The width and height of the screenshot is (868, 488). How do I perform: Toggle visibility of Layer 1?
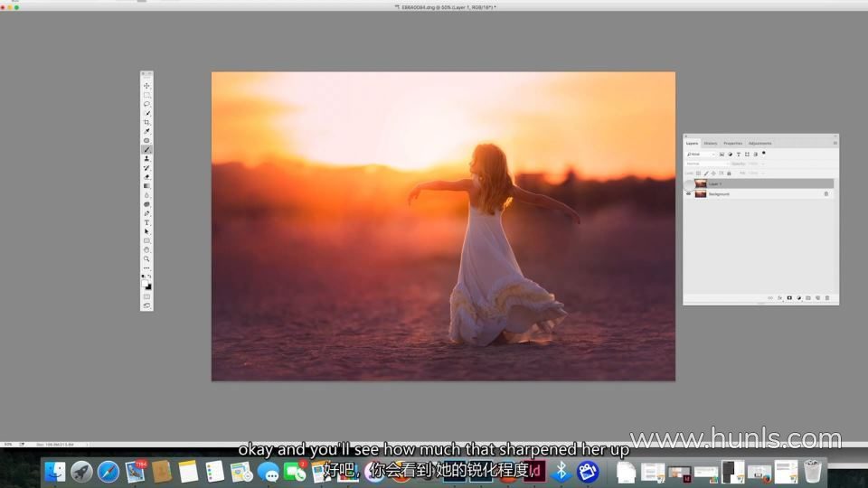689,183
